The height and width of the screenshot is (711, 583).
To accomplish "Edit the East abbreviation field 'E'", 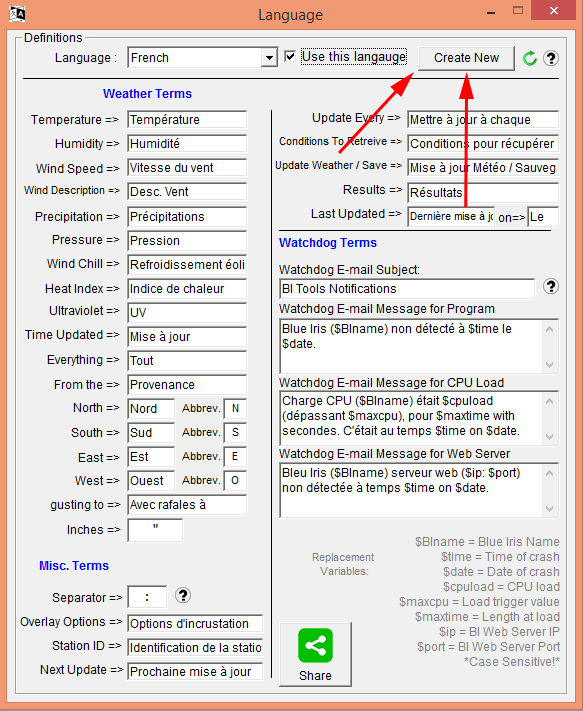I will pyautogui.click(x=235, y=457).
